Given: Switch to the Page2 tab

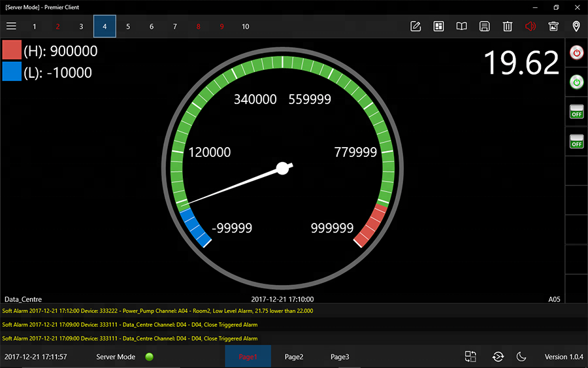Looking at the screenshot, I should (294, 357).
